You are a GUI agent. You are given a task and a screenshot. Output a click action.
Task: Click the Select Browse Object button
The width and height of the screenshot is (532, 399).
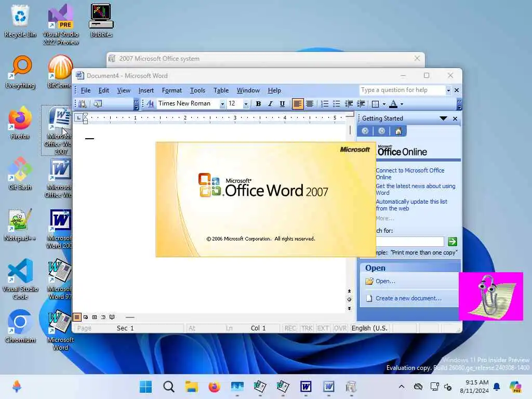(349, 300)
